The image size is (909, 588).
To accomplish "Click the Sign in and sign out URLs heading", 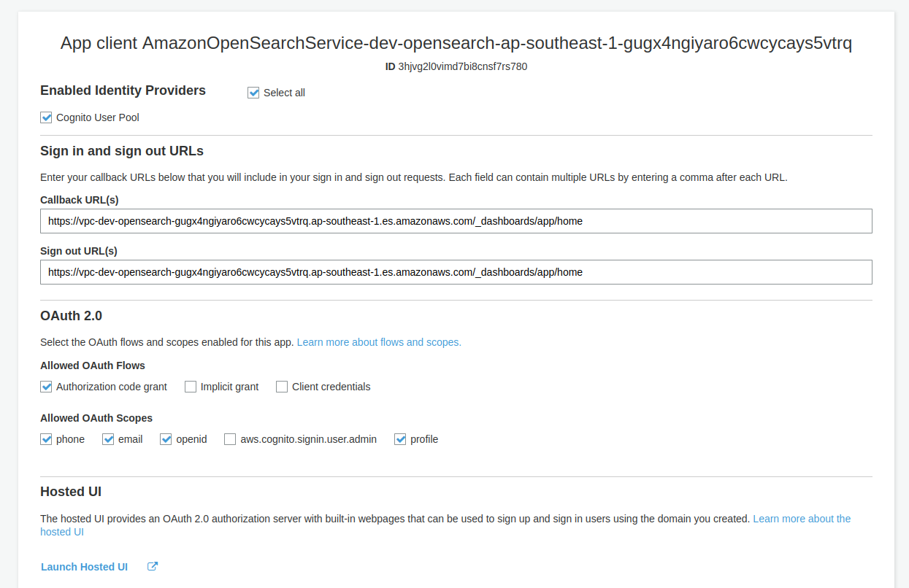I will coord(122,151).
